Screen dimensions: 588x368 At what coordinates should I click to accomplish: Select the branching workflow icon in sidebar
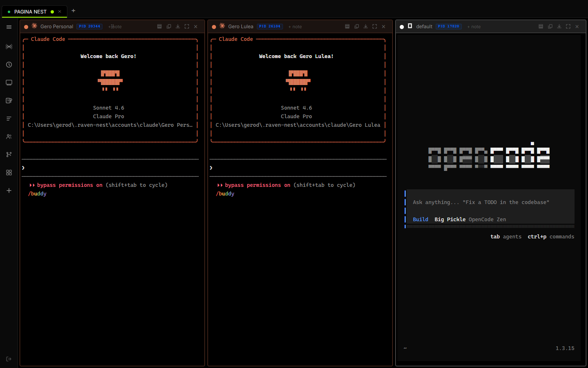tap(9, 154)
